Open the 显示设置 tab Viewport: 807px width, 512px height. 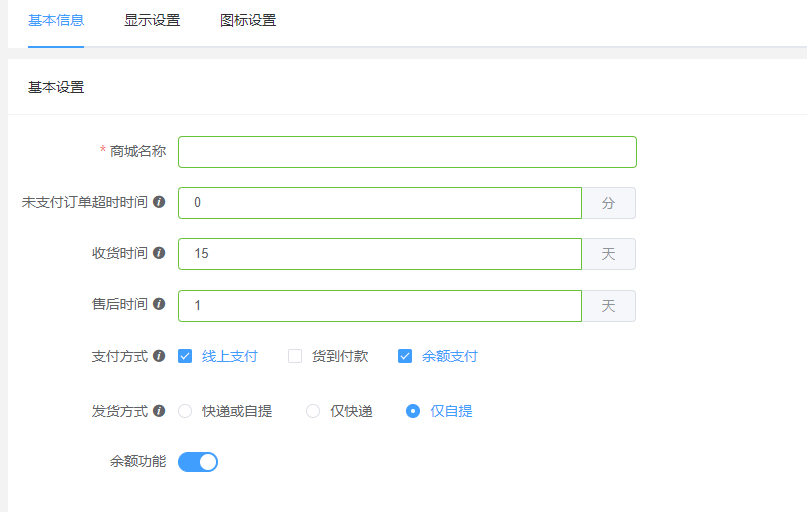[x=152, y=20]
